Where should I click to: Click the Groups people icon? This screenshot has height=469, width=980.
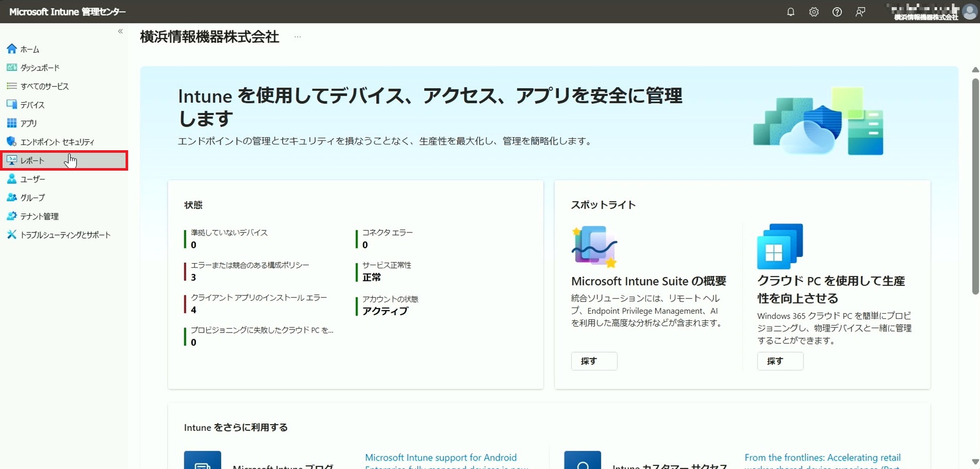(12, 197)
